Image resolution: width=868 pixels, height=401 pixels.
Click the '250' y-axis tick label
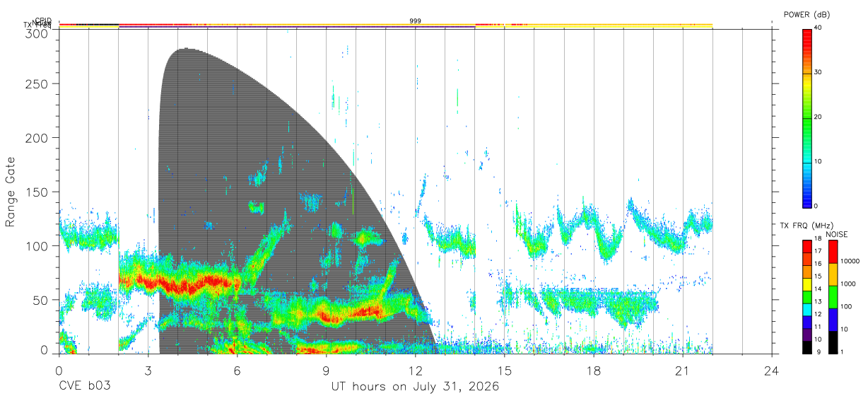37,84
